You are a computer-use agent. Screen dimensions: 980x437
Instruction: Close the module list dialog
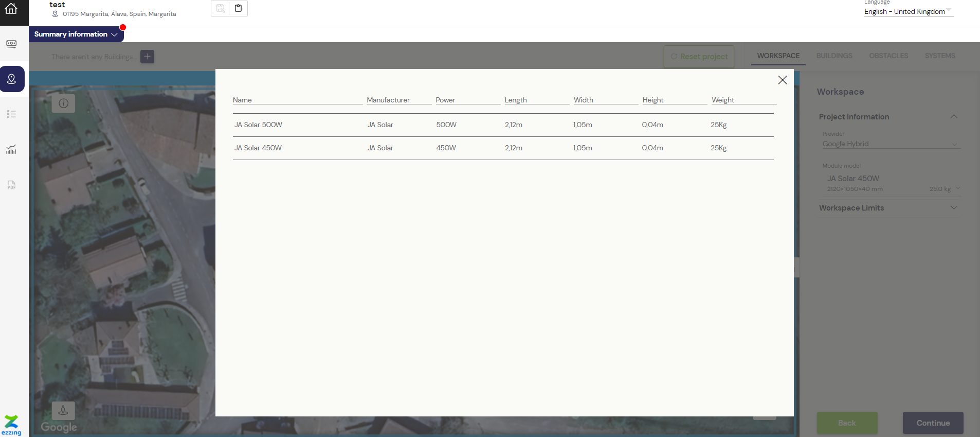(x=783, y=80)
